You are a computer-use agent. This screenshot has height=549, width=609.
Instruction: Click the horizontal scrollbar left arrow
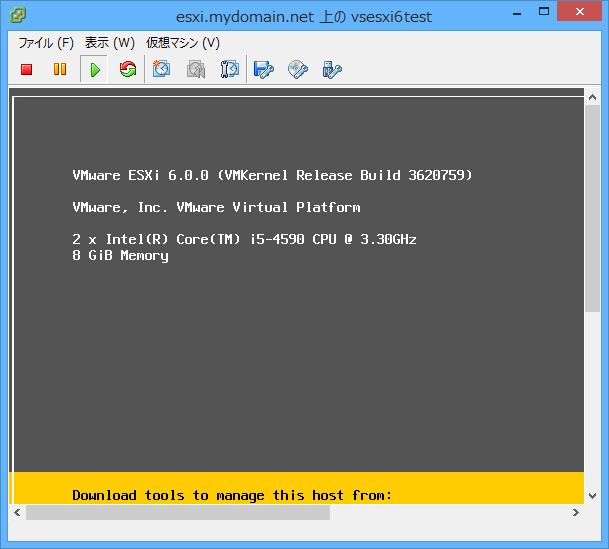pos(17,513)
